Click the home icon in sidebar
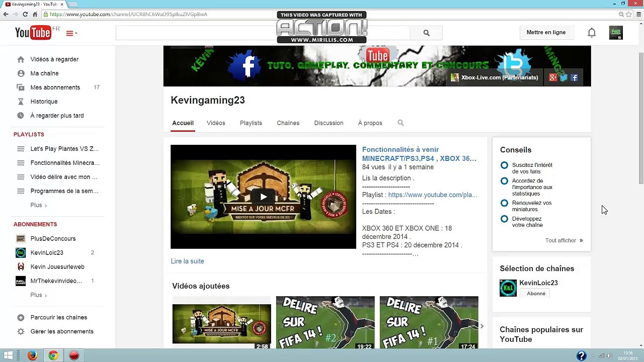The width and height of the screenshot is (644, 362). pyautogui.click(x=21, y=59)
